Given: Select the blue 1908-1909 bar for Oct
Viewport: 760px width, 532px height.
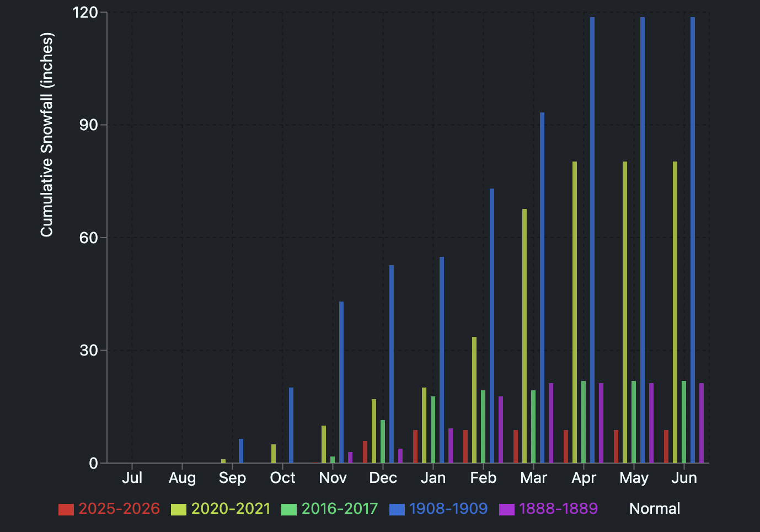Looking at the screenshot, I should [x=291, y=425].
